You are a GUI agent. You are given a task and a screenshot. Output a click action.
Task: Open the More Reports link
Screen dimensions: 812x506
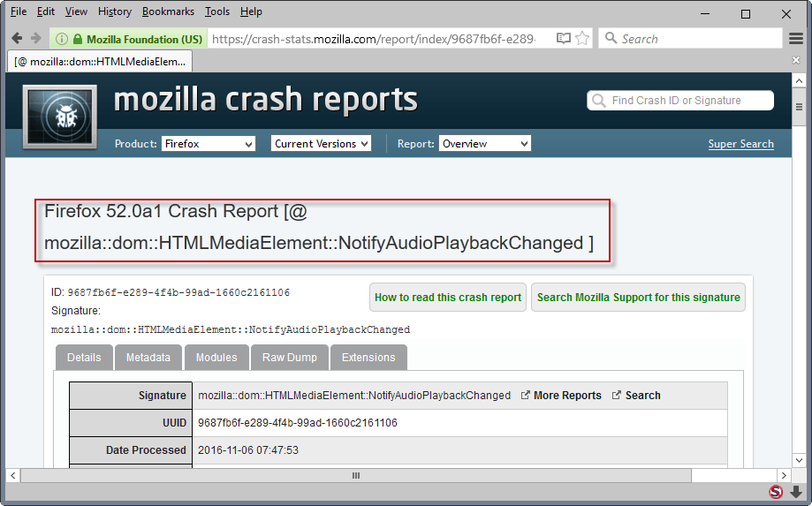tap(567, 396)
